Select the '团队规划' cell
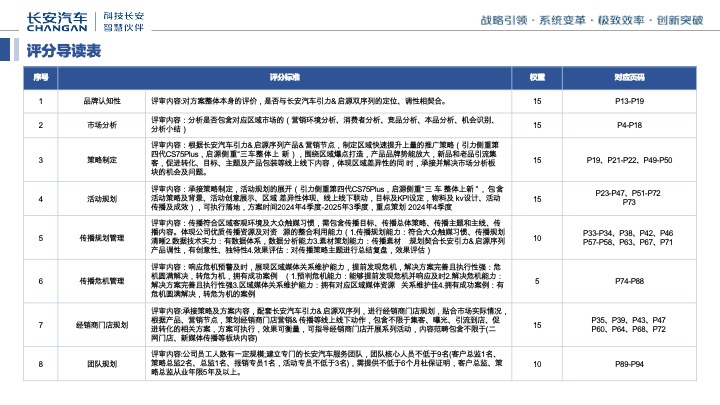This screenshot has height=405, width=720. 102,364
